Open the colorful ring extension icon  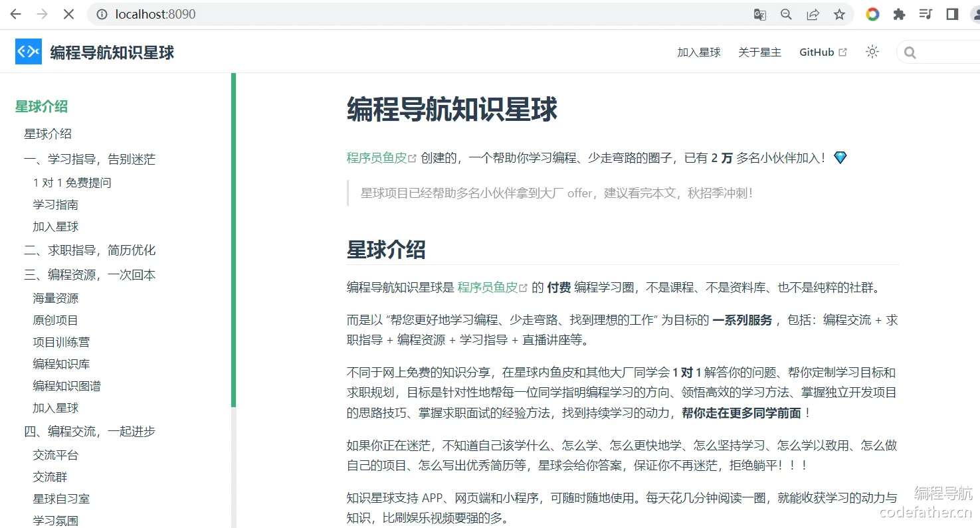872,14
